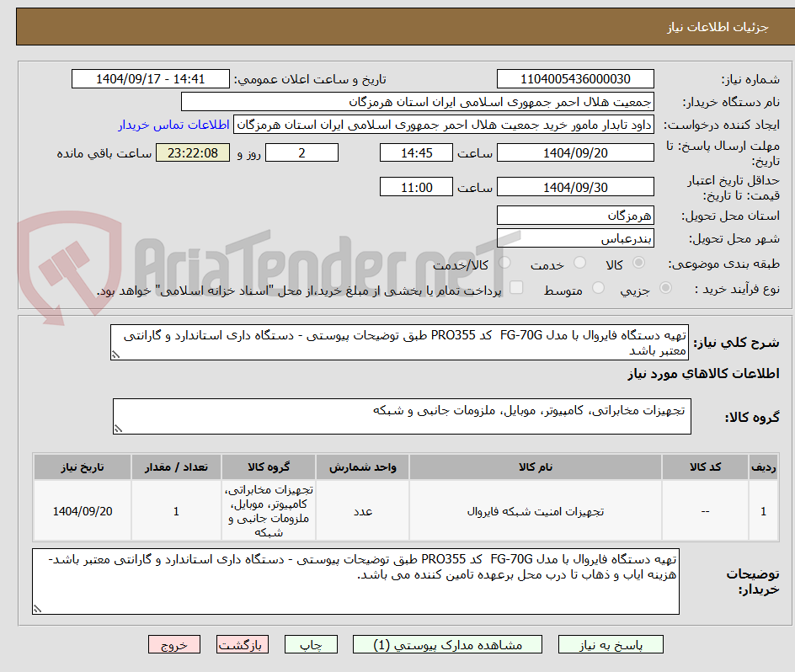Click the تاریخ و ساعت اعلان عمومی field
This screenshot has height=672, width=795.
(149, 78)
